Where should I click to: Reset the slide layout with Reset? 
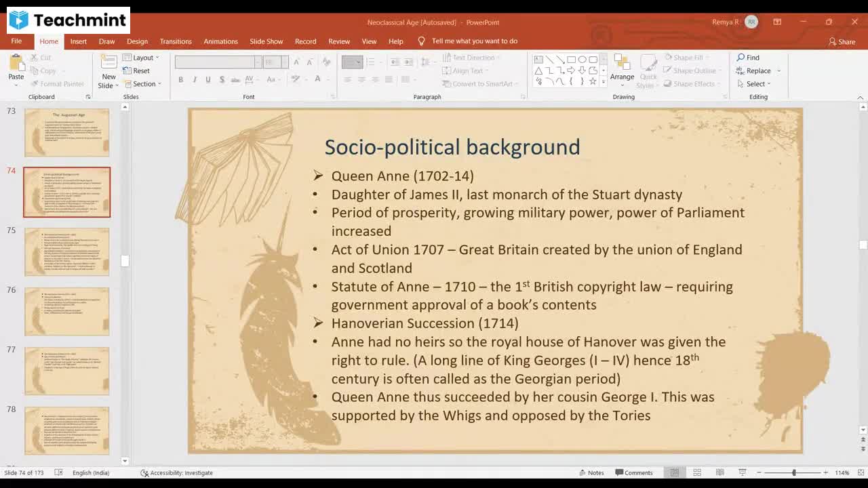tap(136, 70)
